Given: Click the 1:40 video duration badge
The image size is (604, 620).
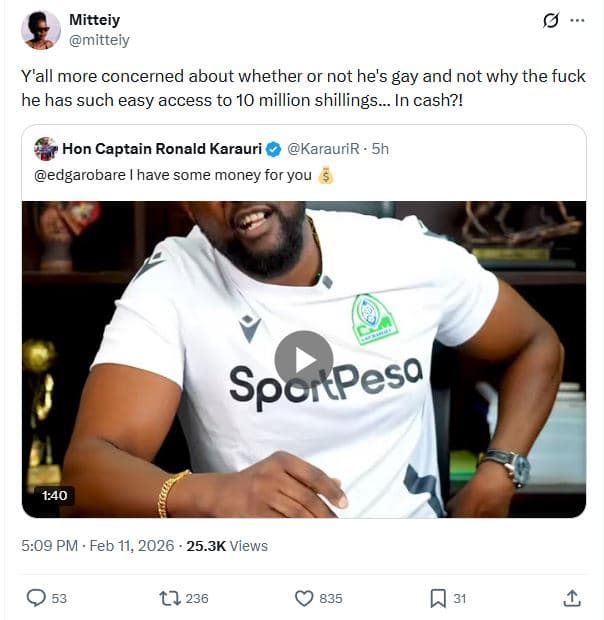Looking at the screenshot, I should point(53,495).
